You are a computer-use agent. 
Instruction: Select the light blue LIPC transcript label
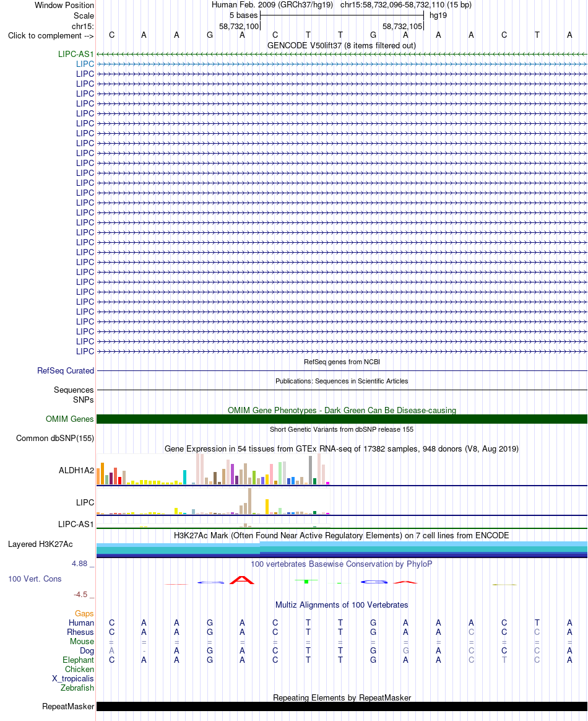tap(85, 64)
